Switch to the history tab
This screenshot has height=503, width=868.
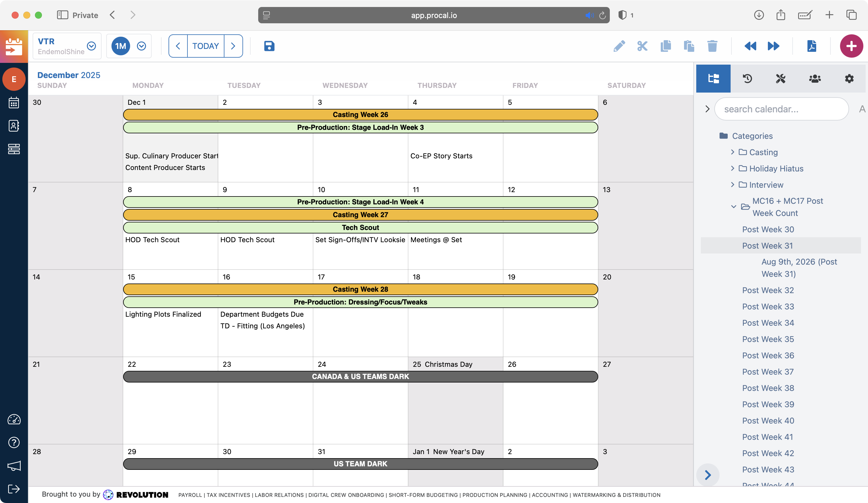pyautogui.click(x=747, y=79)
